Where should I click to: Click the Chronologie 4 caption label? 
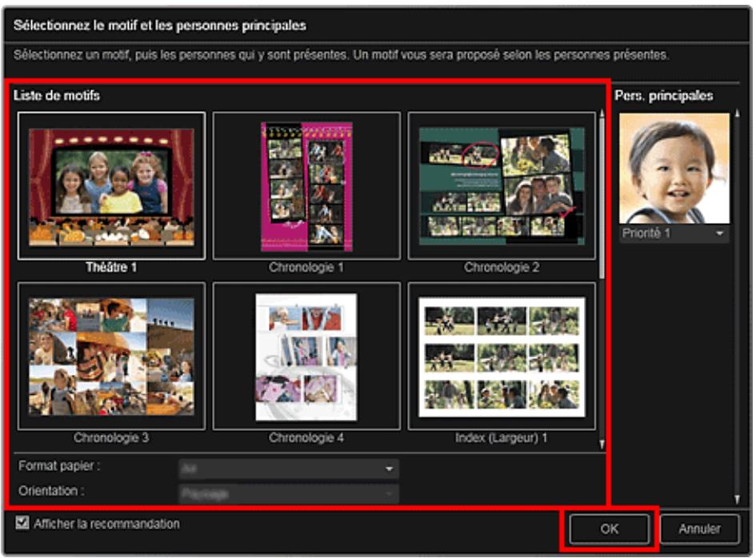point(306,438)
